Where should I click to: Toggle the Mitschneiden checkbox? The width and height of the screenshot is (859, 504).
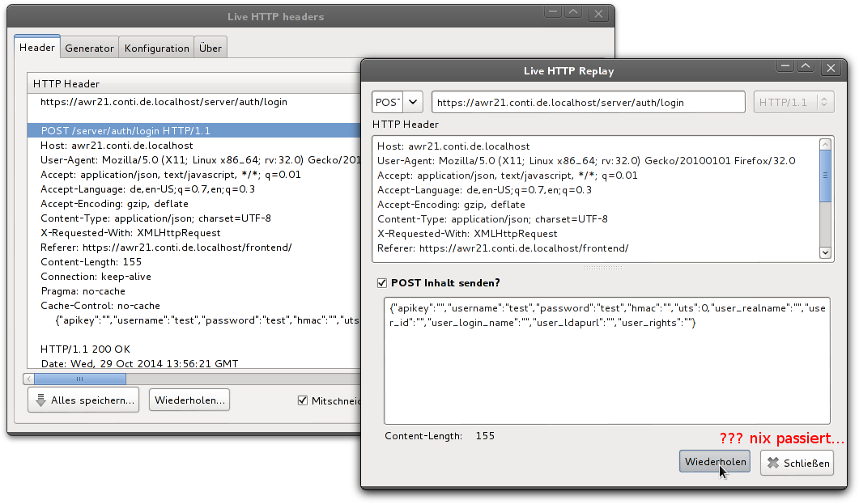coord(303,400)
